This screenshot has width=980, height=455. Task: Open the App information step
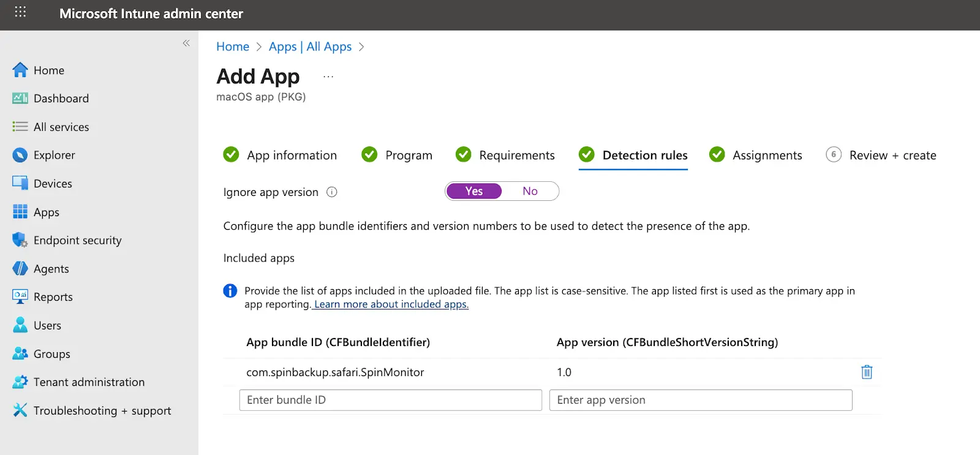(292, 156)
